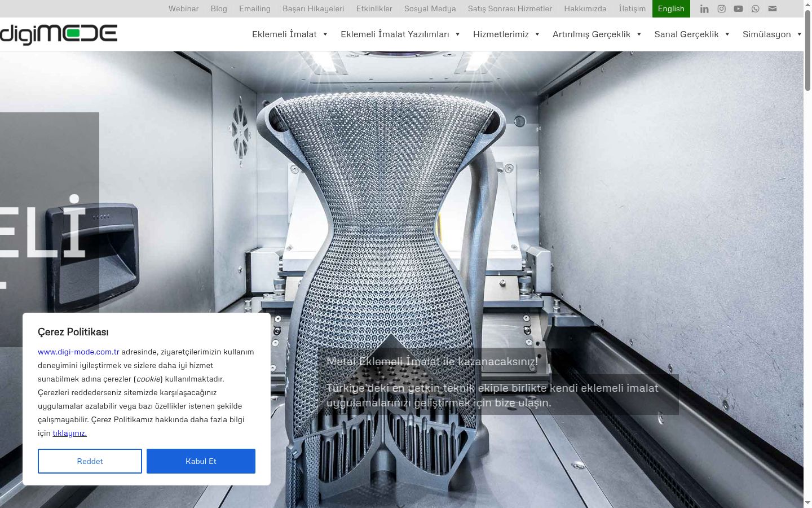Screen dimensions: 812x508
Task: Click Reddet to reject cookies
Action: tap(90, 461)
